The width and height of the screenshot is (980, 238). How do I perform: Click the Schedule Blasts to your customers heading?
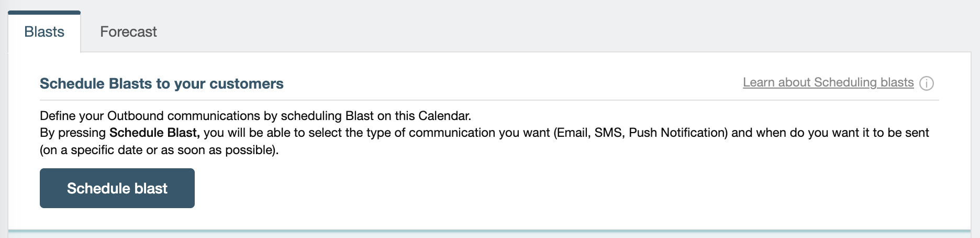161,84
